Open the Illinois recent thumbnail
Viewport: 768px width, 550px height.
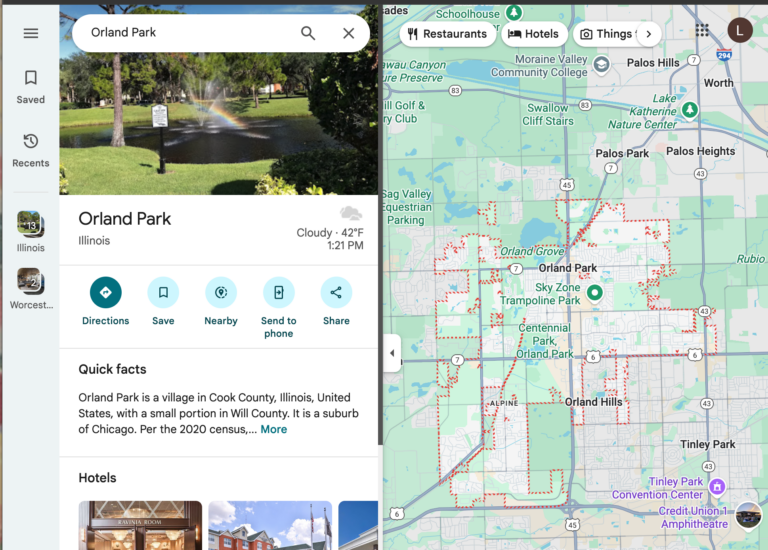[x=30, y=224]
